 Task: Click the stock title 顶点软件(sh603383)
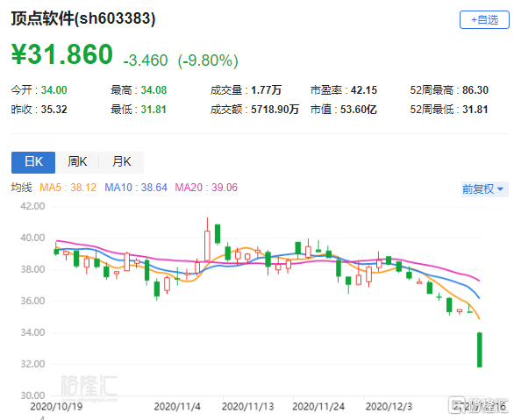pos(83,18)
